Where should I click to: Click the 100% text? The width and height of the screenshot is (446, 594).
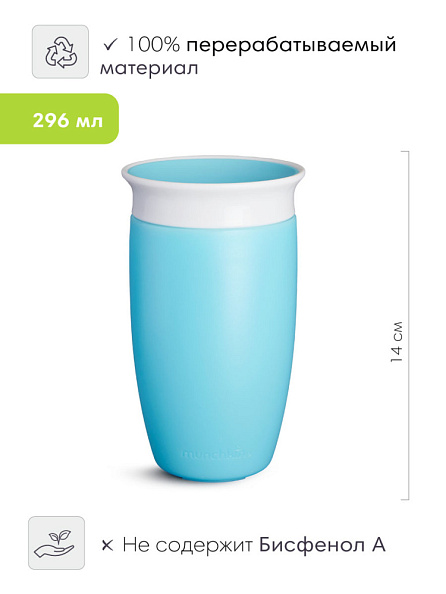[153, 45]
